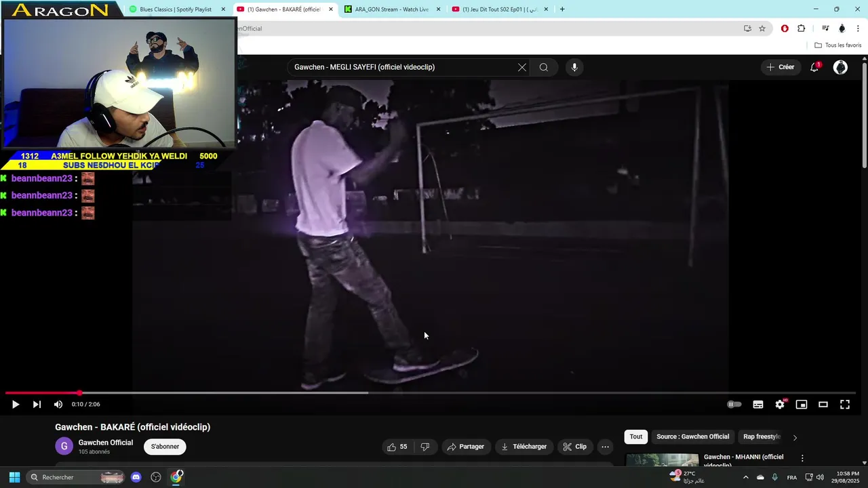Open the Chrome three-dot menu
Screen dimensions: 868x488
(859, 28)
